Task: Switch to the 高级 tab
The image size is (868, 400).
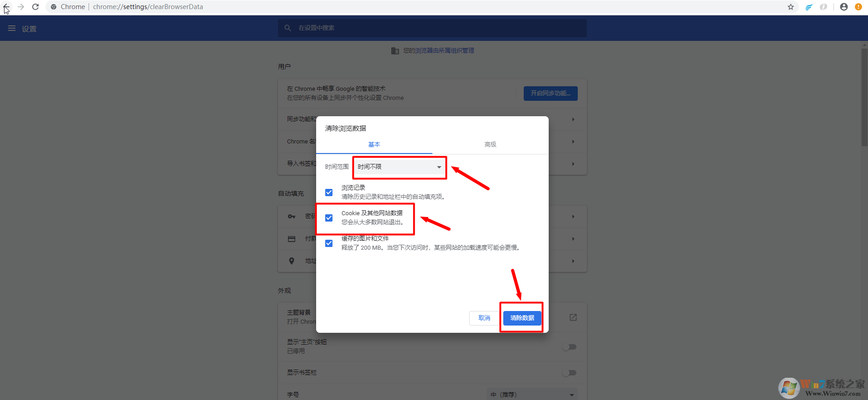Action: click(491, 144)
